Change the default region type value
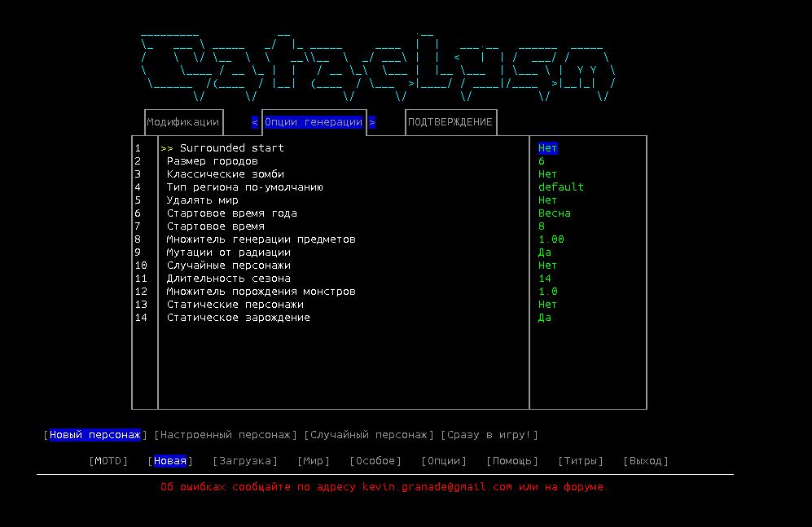Screen dimensions: 812x527 click(561, 187)
